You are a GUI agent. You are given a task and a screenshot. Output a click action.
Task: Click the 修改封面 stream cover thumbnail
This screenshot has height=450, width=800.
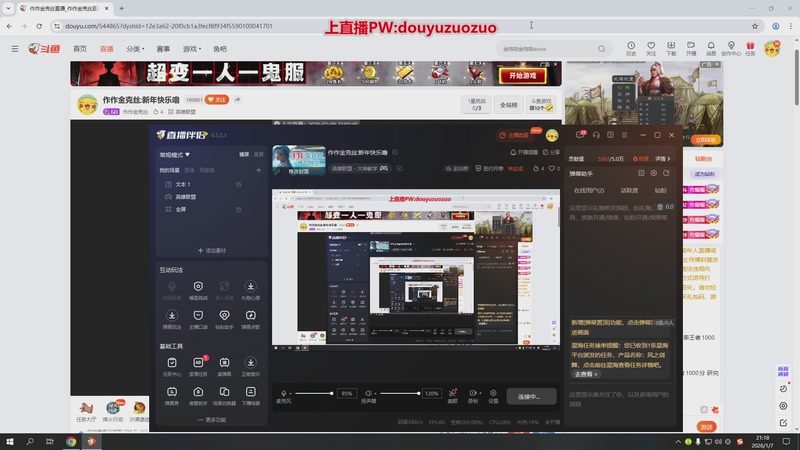299,160
